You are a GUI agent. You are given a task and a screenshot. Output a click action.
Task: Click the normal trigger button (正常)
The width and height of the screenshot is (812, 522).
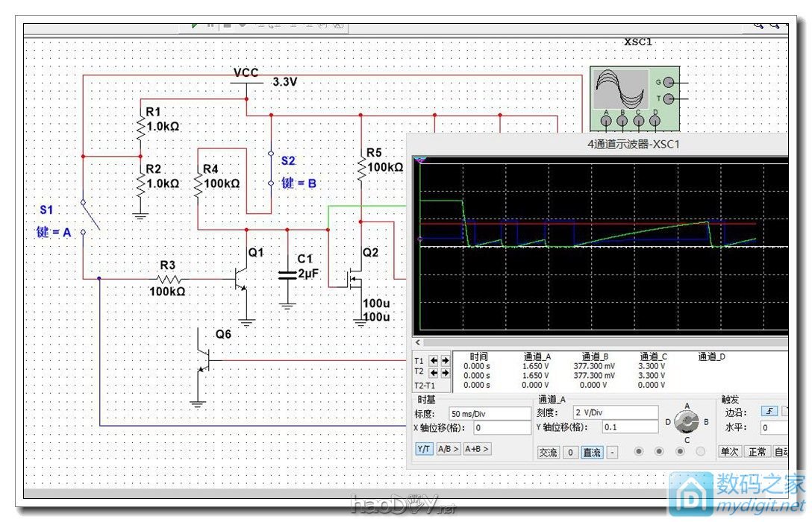[x=758, y=452]
